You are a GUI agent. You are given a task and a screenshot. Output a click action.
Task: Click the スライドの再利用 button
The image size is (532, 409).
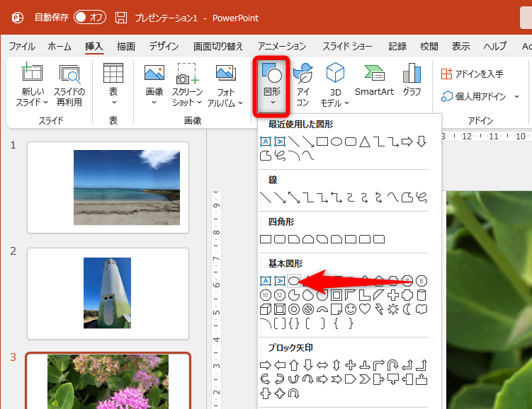69,85
